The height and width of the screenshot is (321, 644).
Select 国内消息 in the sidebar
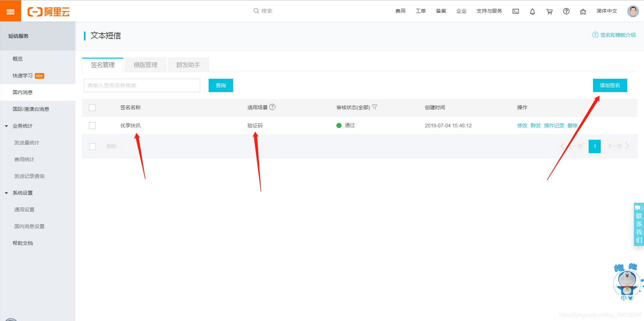22,92
